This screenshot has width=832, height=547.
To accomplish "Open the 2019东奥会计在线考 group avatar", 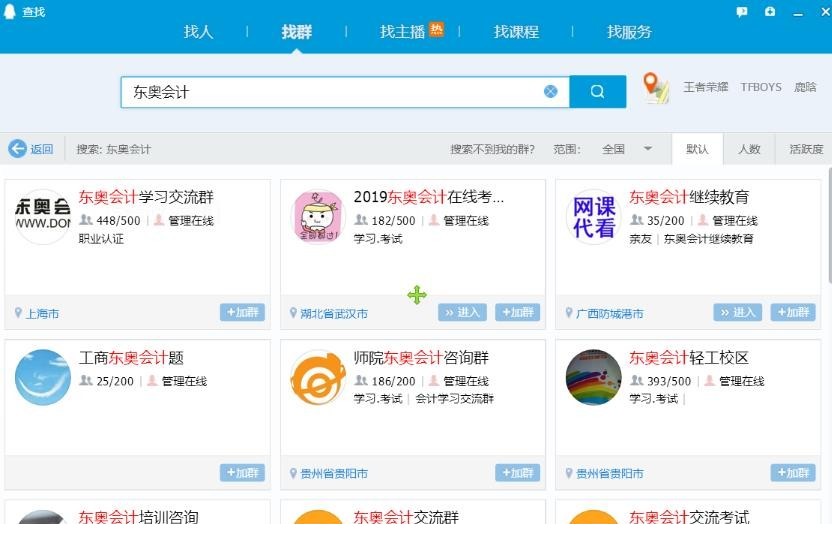I will pyautogui.click(x=318, y=216).
